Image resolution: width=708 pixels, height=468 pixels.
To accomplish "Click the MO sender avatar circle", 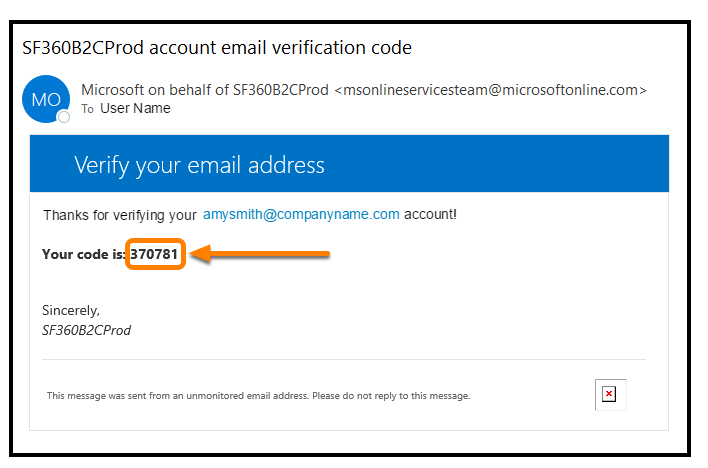I will point(46,100).
